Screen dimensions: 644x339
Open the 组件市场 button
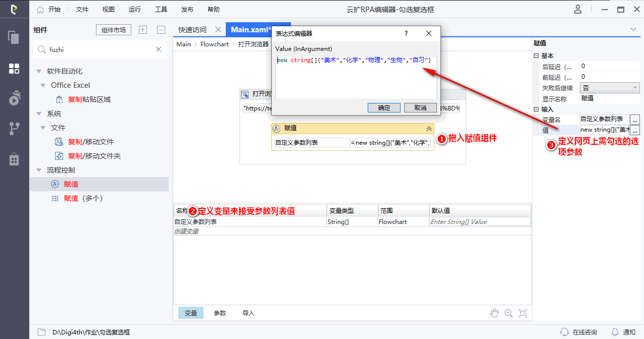click(114, 30)
